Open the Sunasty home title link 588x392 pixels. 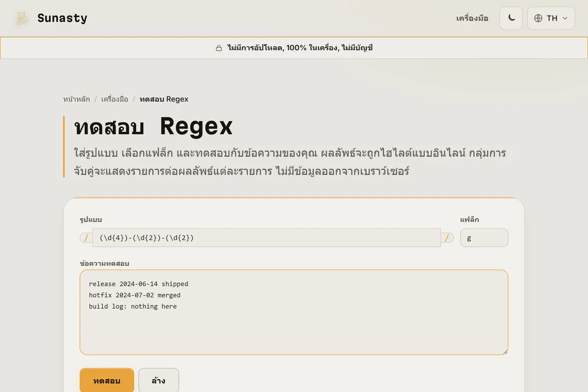[62, 18]
